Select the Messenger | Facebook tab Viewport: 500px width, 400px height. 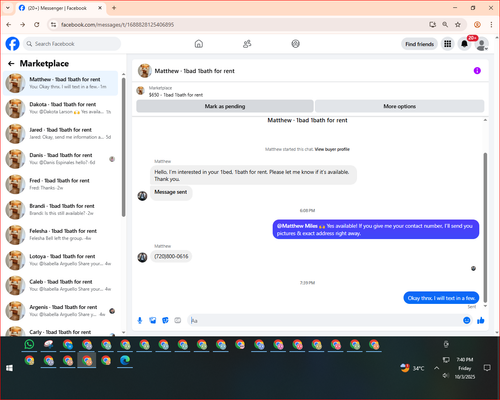point(61,8)
